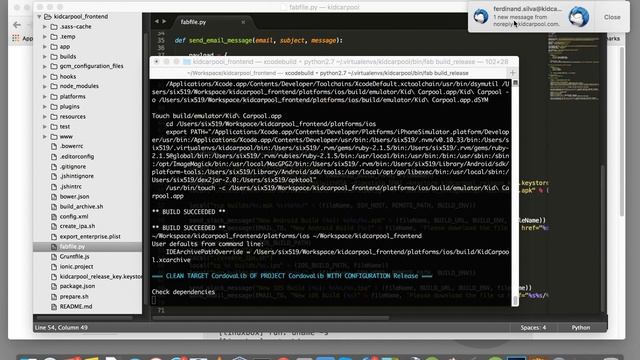This screenshot has height=360, width=640.
Task: Click the browser back arrow button
Action: (17, 25)
